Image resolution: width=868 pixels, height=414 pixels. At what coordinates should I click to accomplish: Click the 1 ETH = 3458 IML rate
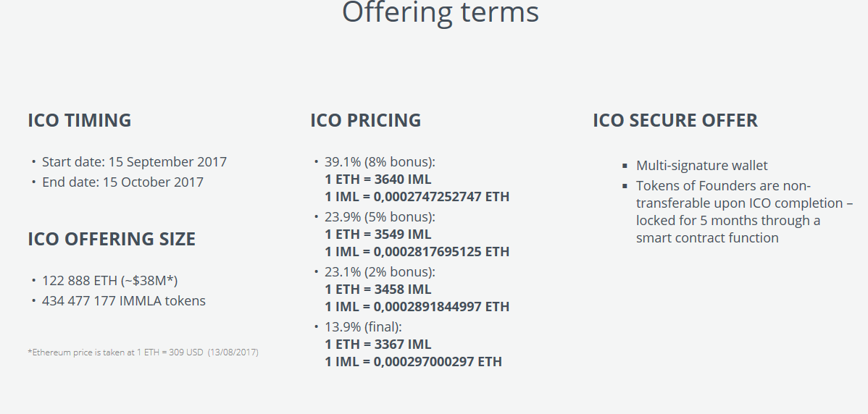point(377,289)
